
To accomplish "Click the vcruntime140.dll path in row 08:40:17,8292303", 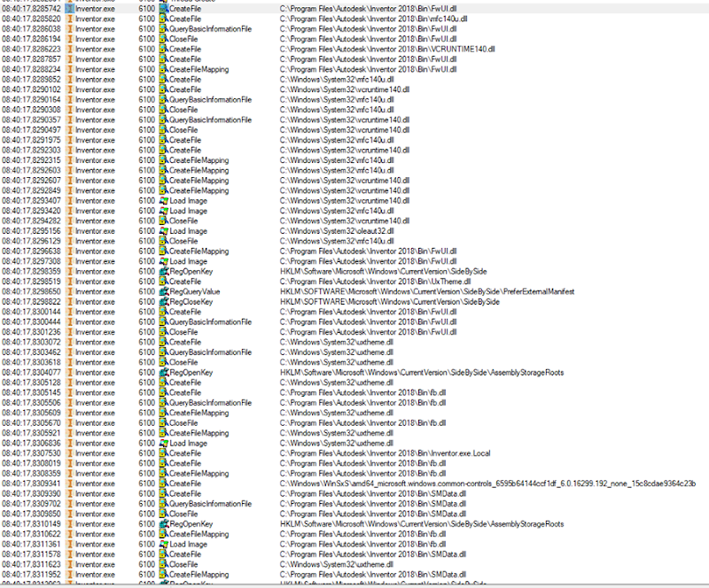I will click(x=345, y=150).
